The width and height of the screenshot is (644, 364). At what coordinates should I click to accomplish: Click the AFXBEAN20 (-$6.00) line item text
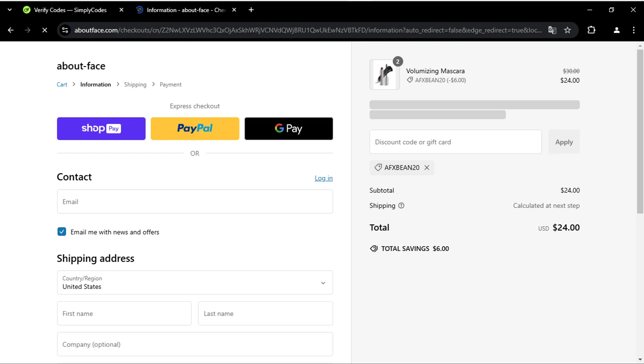[440, 80]
